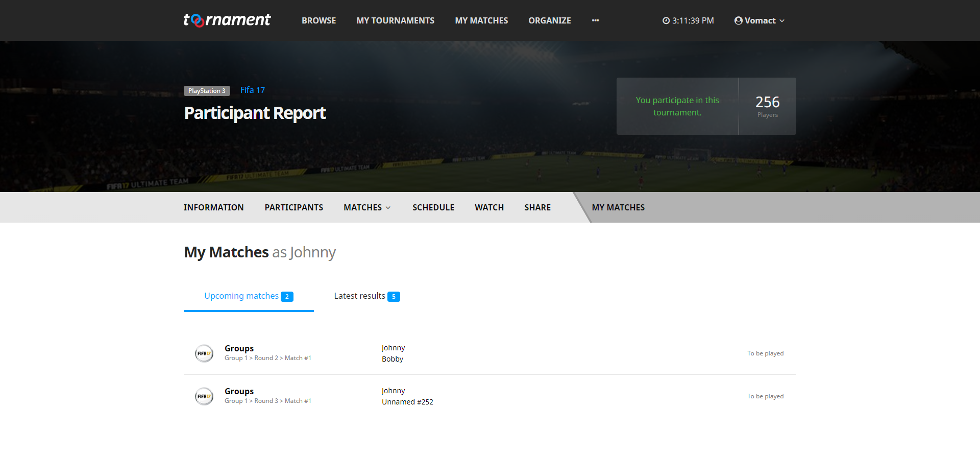
Task: Click the Vomact username
Action: pos(760,20)
